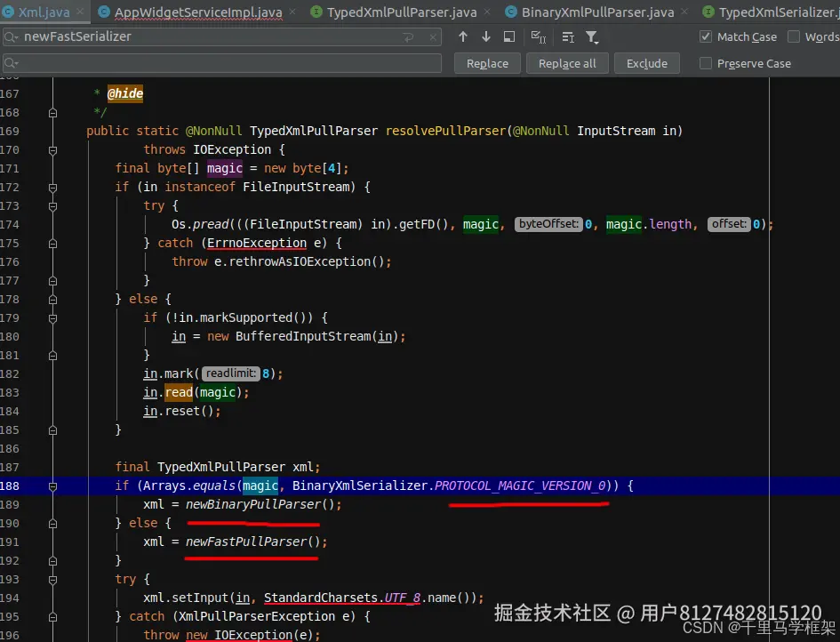Clear the newFastSerializer search text
The image size is (840, 642).
point(433,37)
